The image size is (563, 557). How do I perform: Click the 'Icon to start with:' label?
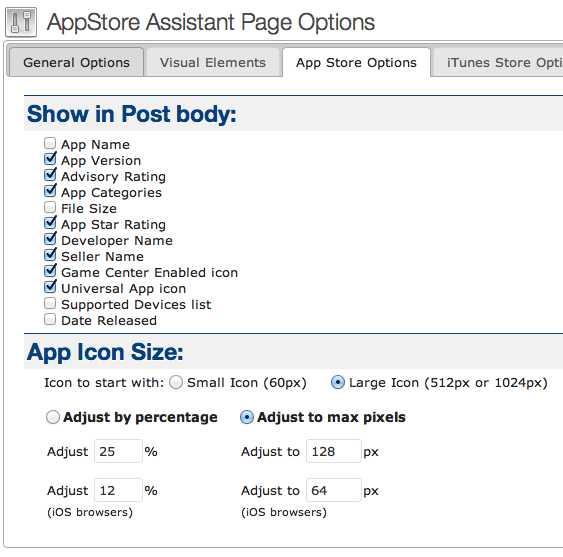[104, 382]
